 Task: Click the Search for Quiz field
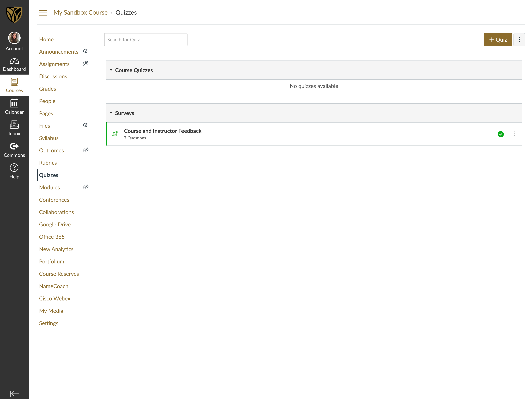click(146, 40)
